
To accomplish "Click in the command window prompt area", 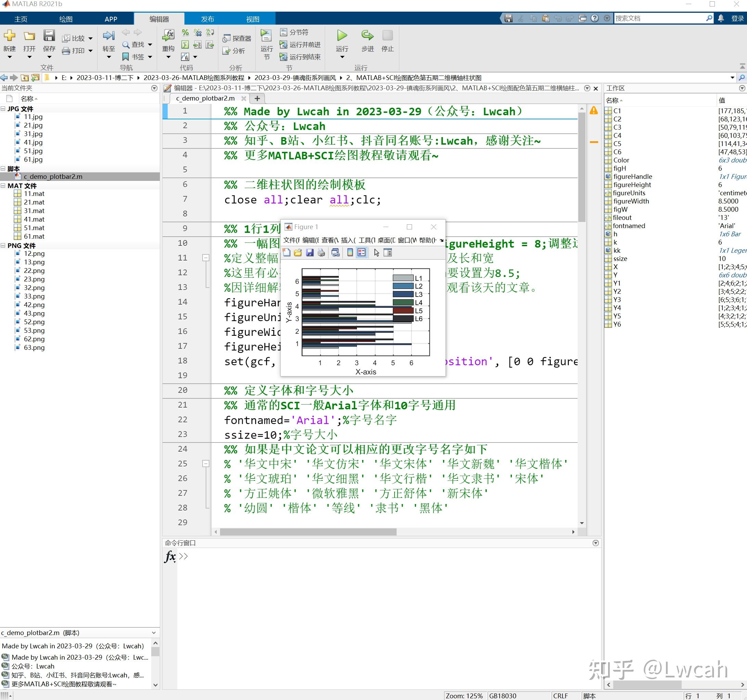I will [263, 557].
